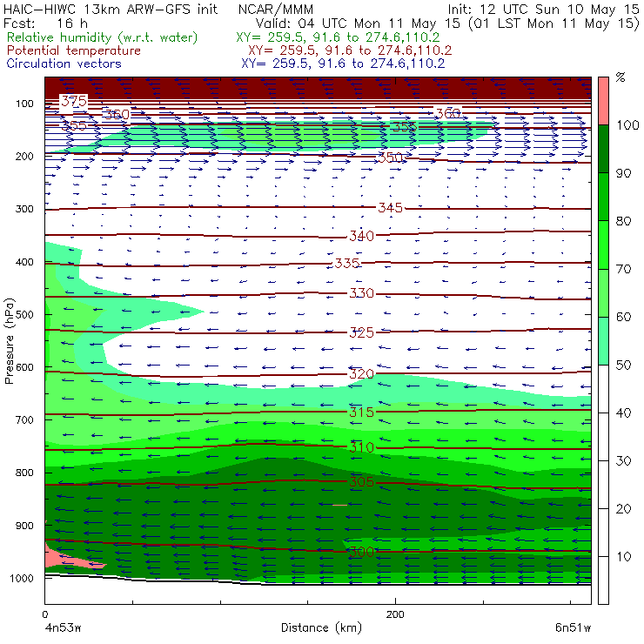Click the 375 K contour label
Viewport: 644px width, 644px height.
point(74,101)
